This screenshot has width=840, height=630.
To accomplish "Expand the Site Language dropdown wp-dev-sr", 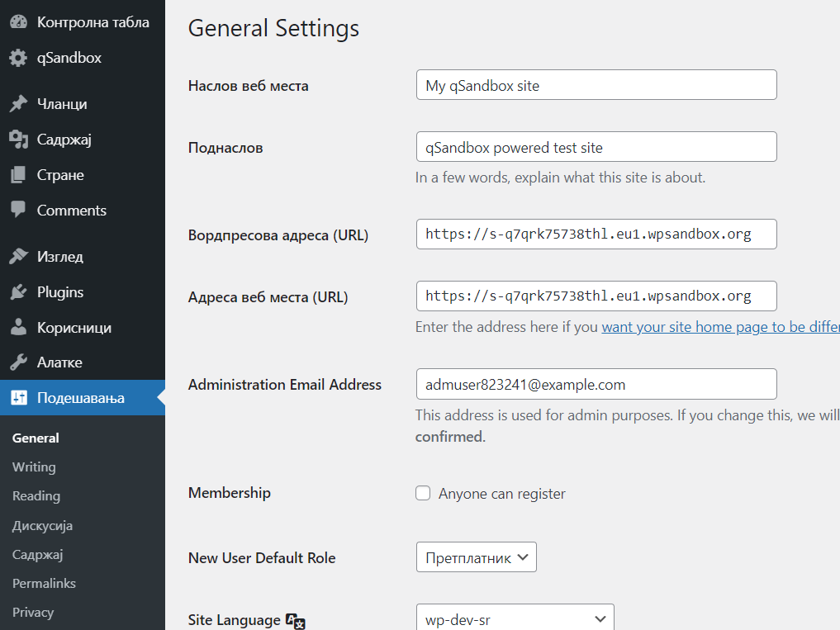I will (x=515, y=618).
